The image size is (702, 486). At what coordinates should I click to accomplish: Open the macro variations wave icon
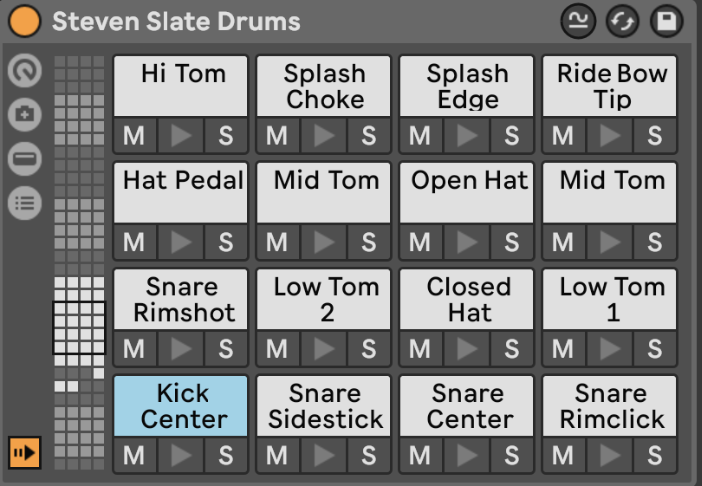click(577, 21)
